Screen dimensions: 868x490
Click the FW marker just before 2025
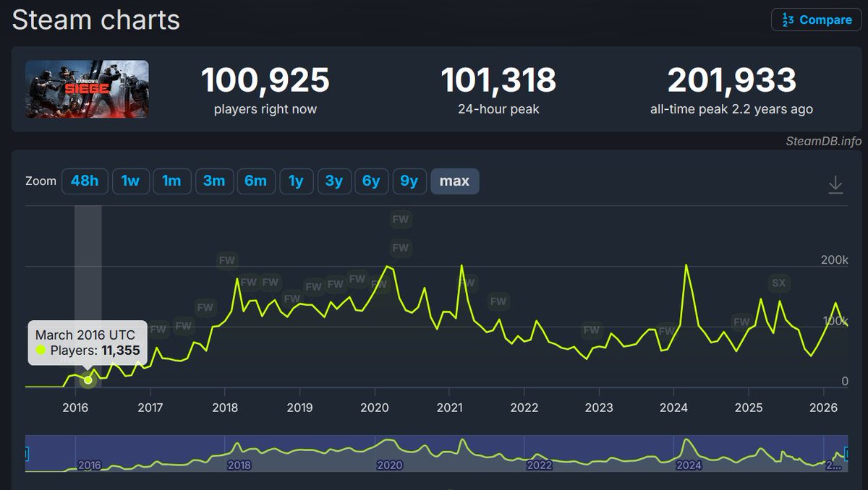(x=741, y=322)
